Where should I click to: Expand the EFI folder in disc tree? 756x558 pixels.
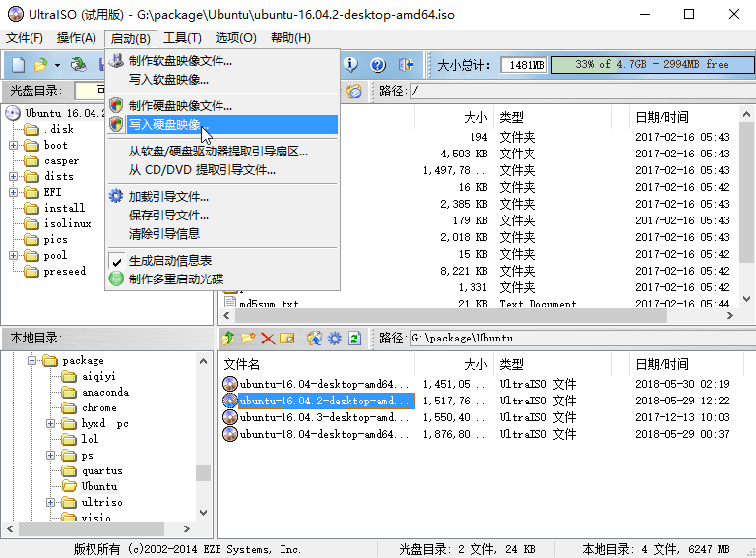pos(13,192)
